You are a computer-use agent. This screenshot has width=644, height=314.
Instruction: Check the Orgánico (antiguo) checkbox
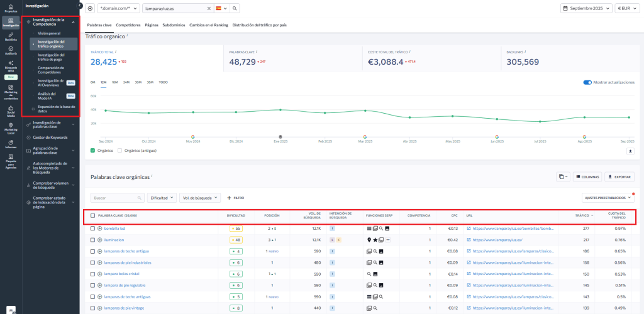coord(120,151)
